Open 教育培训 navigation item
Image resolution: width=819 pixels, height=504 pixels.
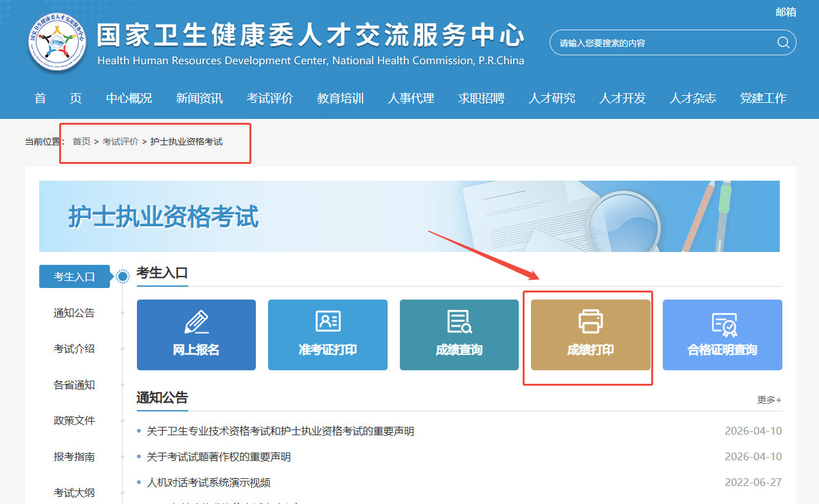point(341,98)
